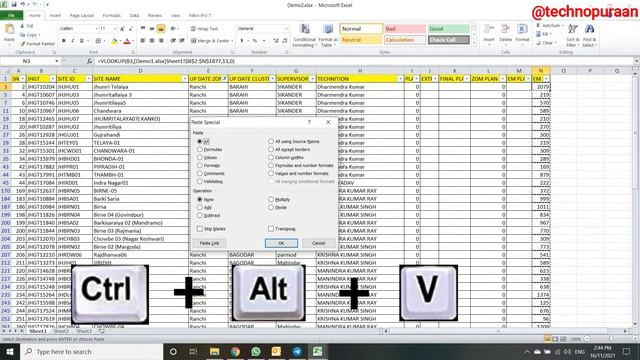Select the Values radio option
Viewport: 640px width, 360px height.
coord(200,157)
